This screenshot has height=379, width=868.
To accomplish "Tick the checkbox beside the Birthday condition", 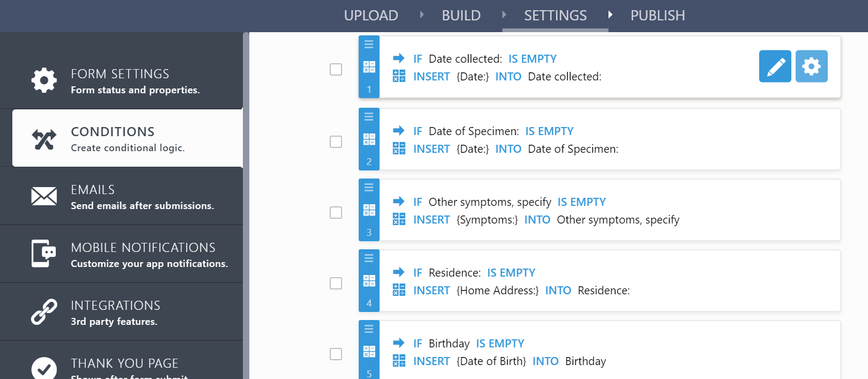I will tap(336, 354).
